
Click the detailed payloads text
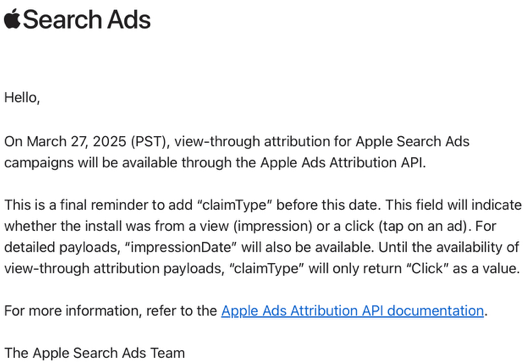point(62,248)
